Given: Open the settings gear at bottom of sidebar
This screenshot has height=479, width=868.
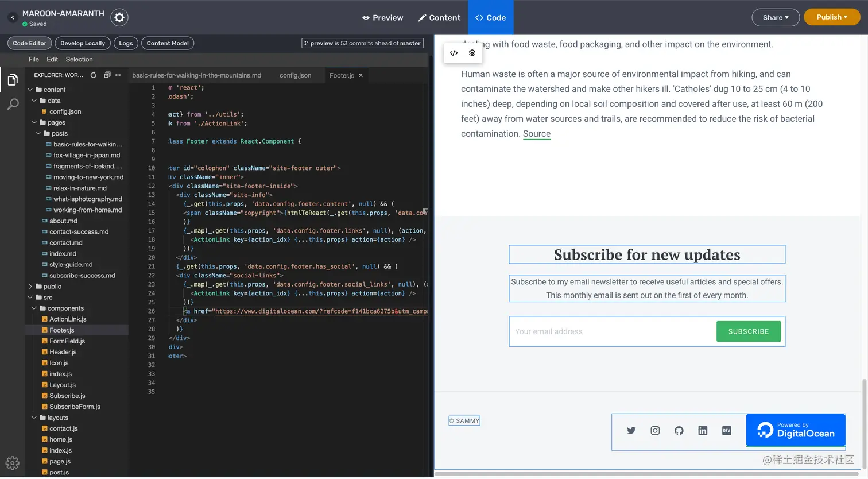Looking at the screenshot, I should click(x=13, y=463).
